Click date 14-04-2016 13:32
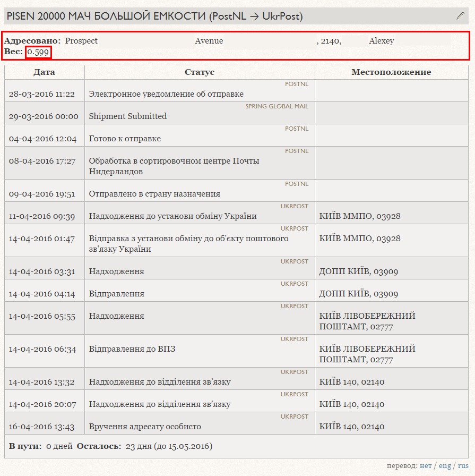The image size is (475, 476). click(x=41, y=382)
